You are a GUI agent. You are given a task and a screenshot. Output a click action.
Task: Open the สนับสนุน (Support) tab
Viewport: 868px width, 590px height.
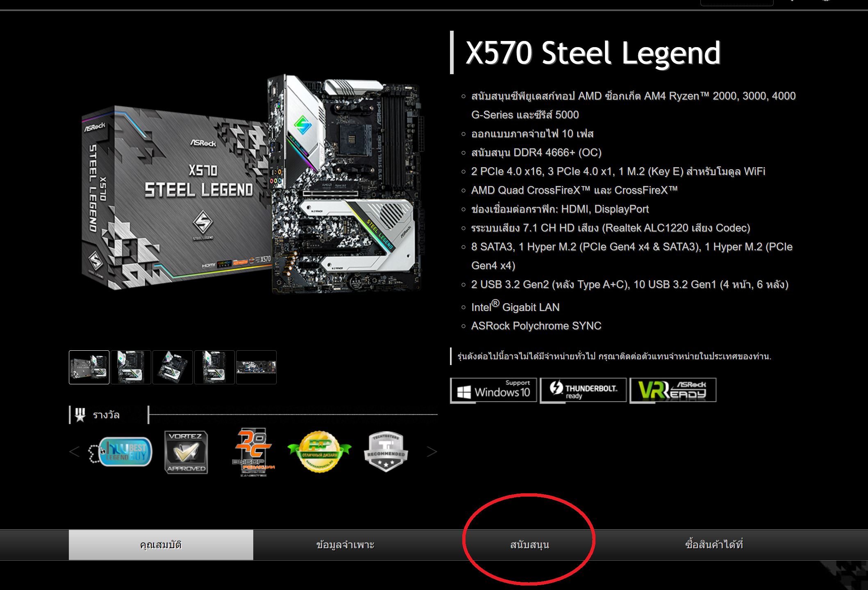pyautogui.click(x=529, y=545)
